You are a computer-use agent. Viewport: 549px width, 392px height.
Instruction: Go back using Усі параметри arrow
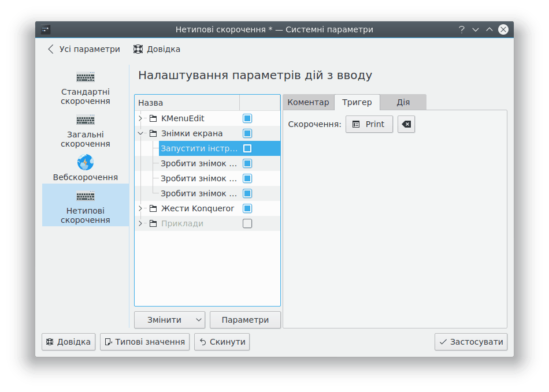[x=51, y=49]
